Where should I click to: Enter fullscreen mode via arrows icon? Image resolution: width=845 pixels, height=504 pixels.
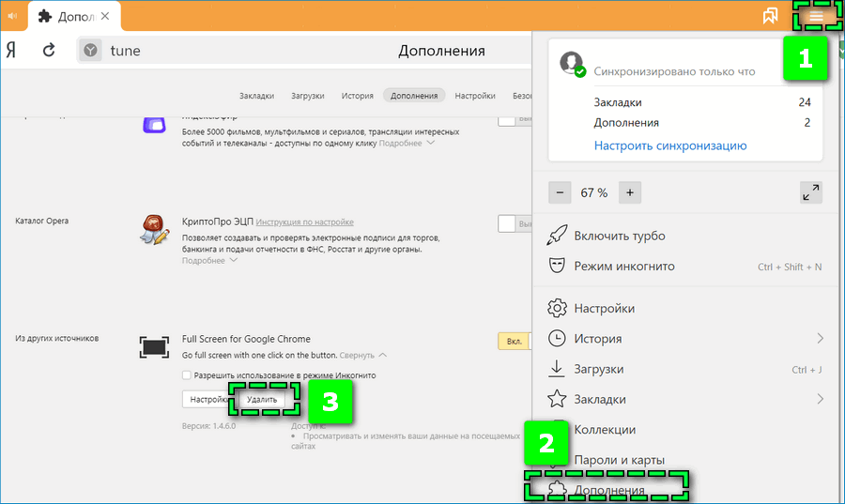pyautogui.click(x=811, y=192)
